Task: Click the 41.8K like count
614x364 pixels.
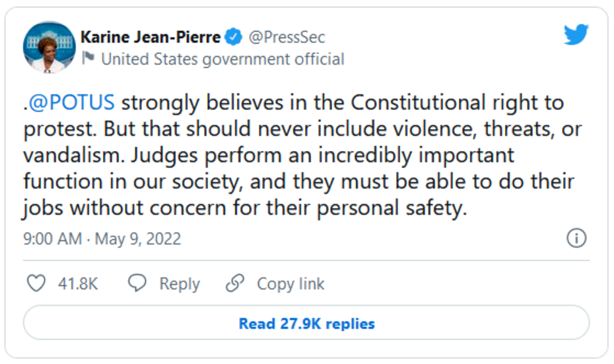Action: [78, 284]
